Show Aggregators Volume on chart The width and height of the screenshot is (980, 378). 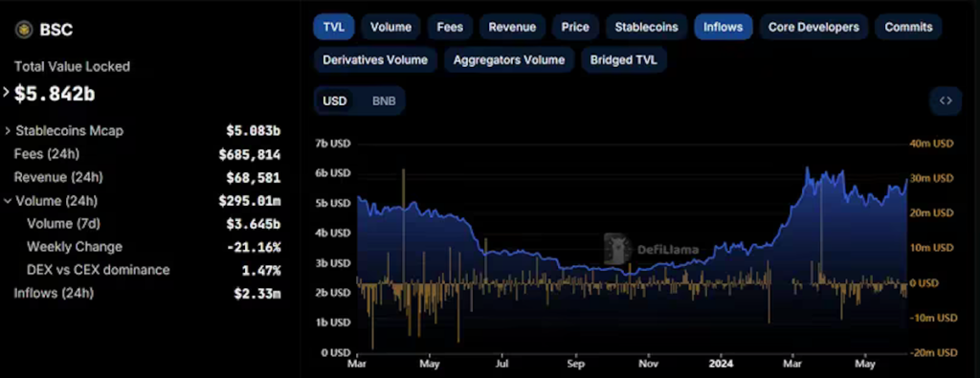(x=509, y=60)
